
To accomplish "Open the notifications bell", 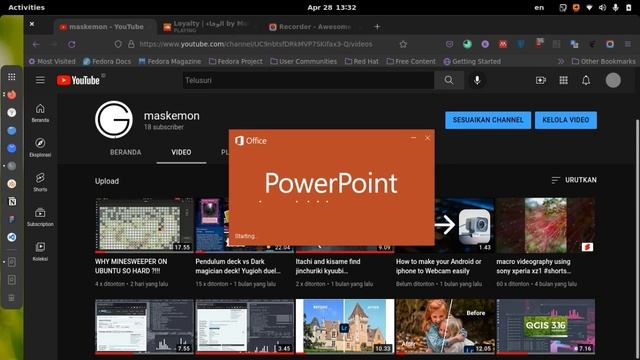I will (586, 80).
